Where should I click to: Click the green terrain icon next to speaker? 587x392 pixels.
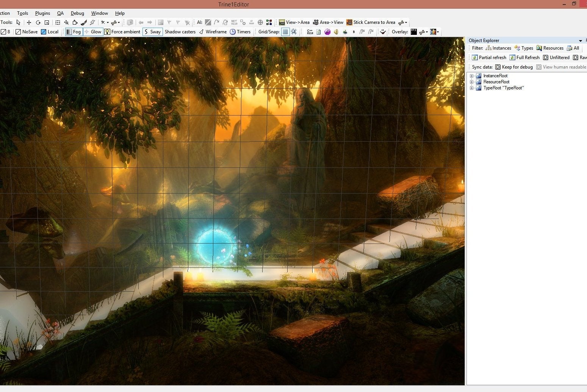click(345, 32)
